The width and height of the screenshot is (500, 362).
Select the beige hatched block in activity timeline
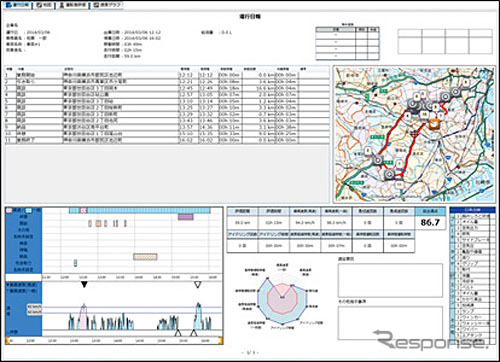click(x=145, y=257)
